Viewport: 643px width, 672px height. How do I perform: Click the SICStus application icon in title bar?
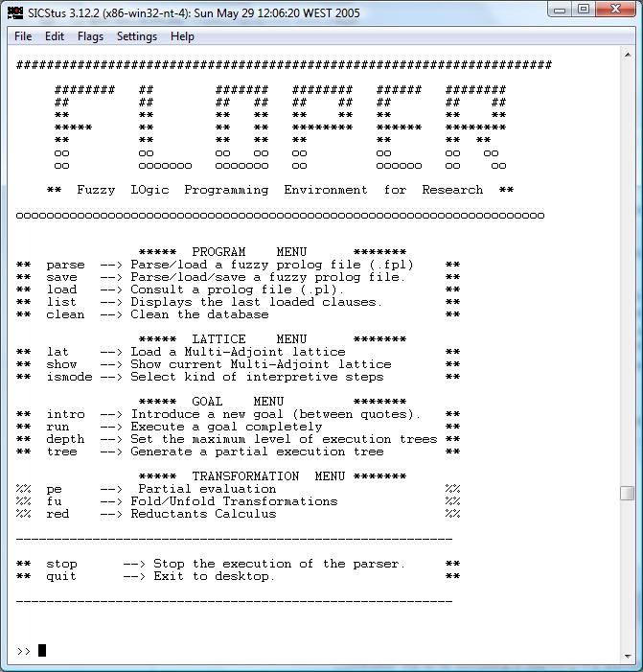tap(15, 12)
